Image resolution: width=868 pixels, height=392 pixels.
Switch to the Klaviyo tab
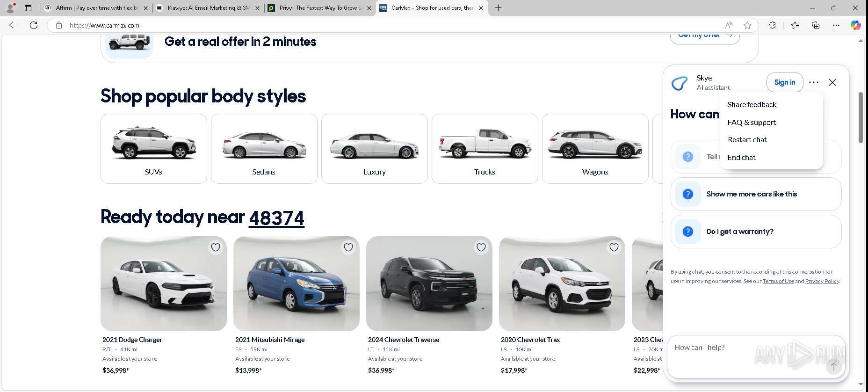pos(208,8)
